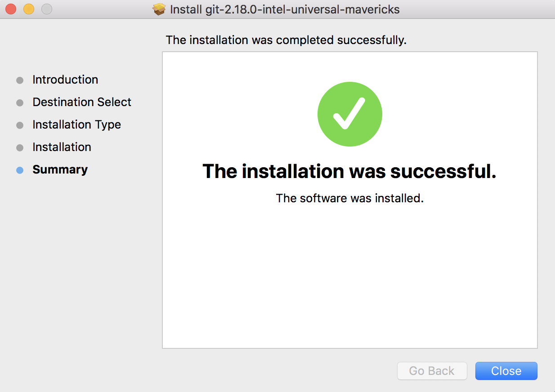Select the Installation step in sidebar

tap(62, 147)
